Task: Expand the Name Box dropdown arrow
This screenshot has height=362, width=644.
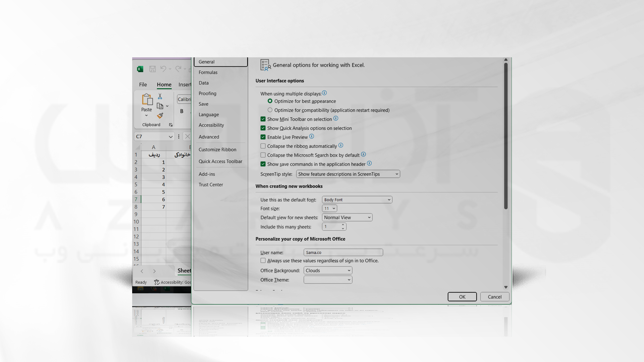Action: 170,137
